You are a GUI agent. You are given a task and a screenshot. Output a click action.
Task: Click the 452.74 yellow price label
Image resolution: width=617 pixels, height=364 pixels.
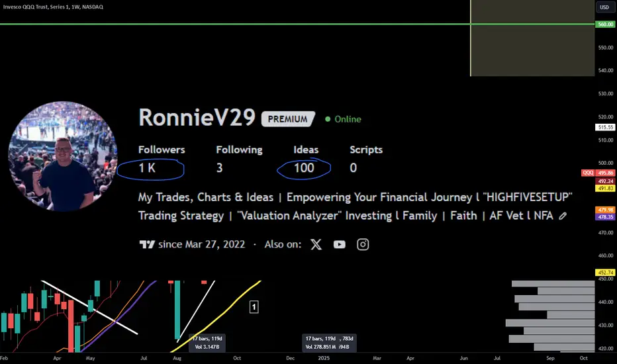(605, 272)
